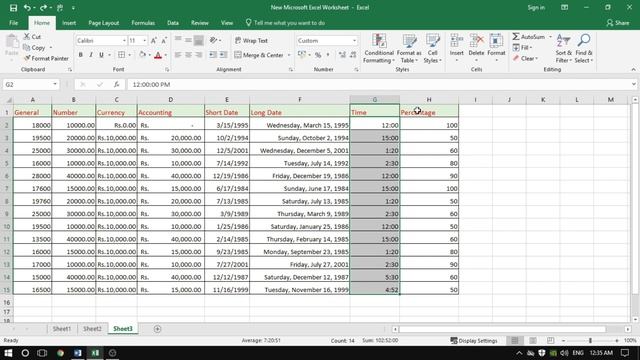640x360 pixels.
Task: Click the Tell me what you want to do box
Action: (285, 23)
